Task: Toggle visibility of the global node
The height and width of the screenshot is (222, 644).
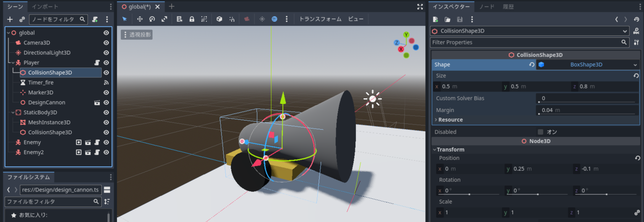Action: 106,33
